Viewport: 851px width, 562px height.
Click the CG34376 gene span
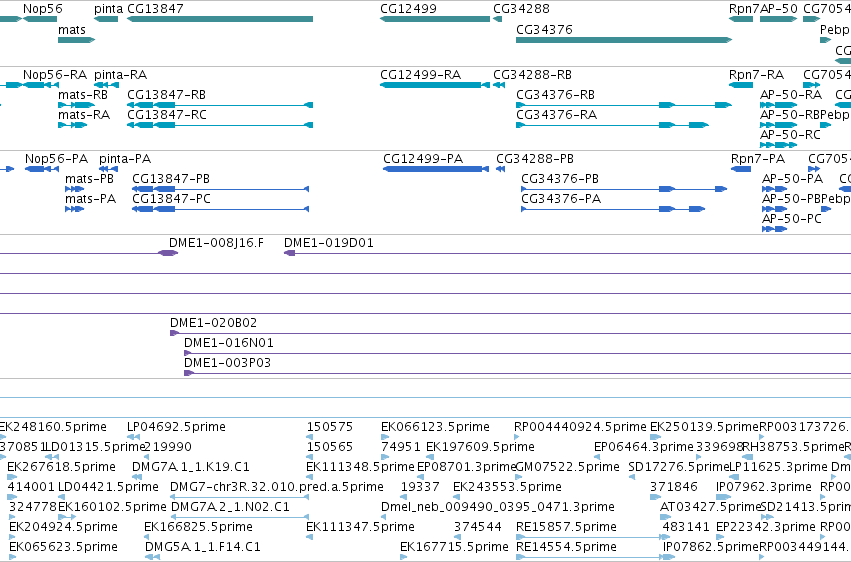tap(624, 40)
